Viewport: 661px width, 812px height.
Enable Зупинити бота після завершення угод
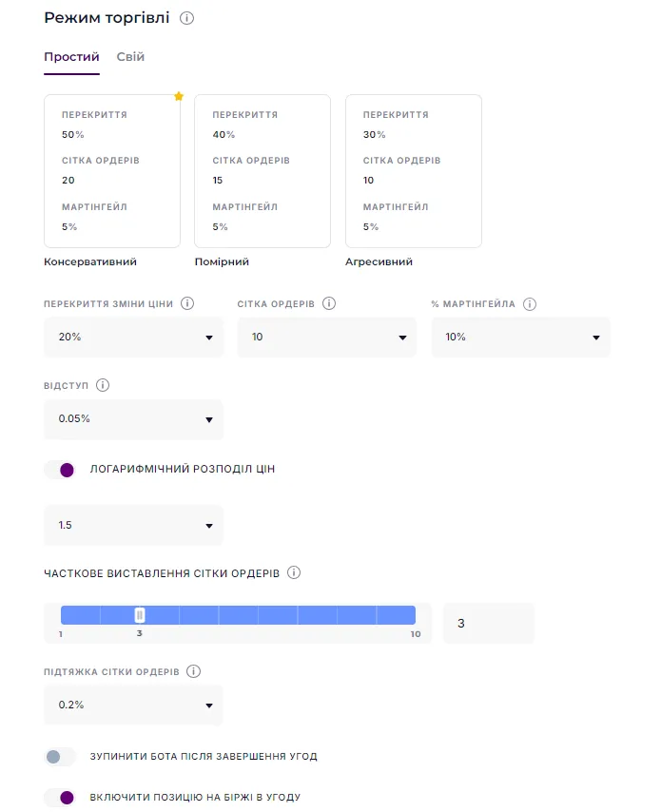[x=60, y=757]
